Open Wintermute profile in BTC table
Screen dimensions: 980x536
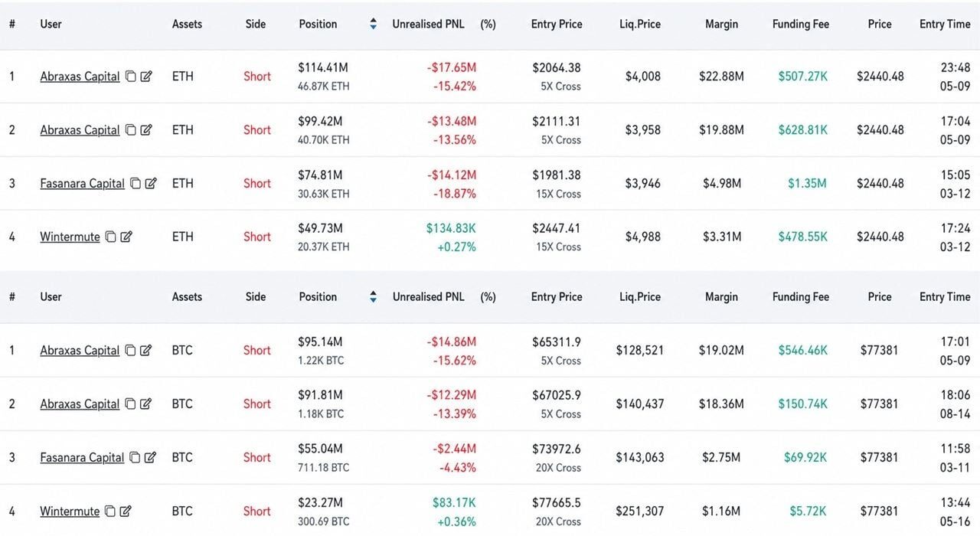pos(70,511)
